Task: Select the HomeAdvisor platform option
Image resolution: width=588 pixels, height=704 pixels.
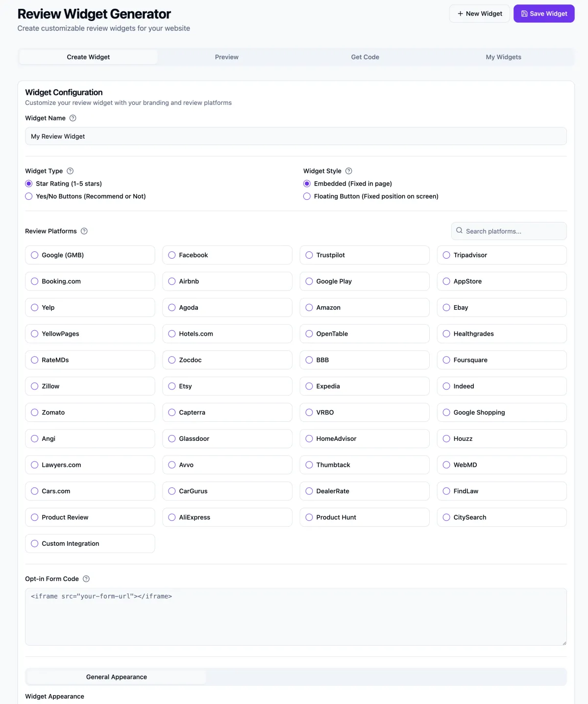Action: (365, 438)
